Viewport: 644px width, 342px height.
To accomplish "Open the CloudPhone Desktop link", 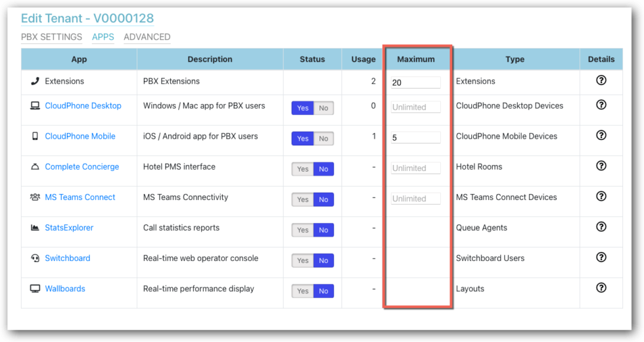I will (x=83, y=106).
